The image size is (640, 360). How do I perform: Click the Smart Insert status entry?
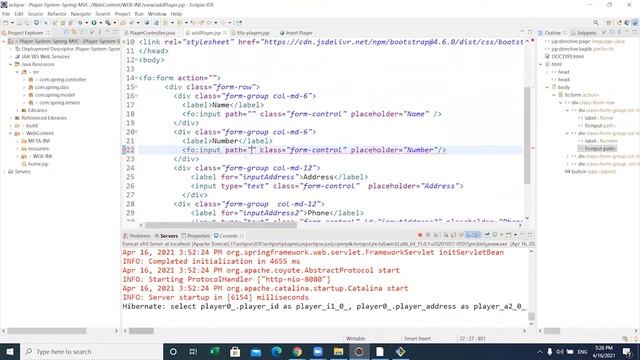417,338
